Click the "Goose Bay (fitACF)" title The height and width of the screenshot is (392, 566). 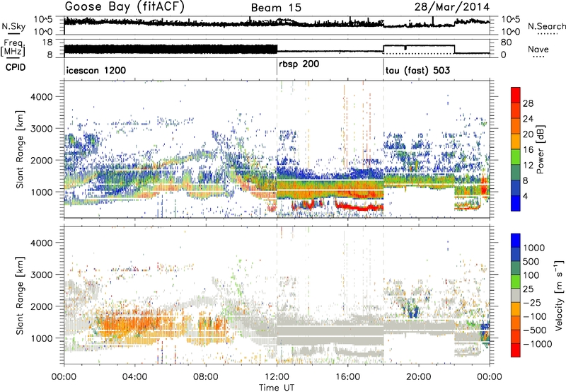click(x=125, y=7)
